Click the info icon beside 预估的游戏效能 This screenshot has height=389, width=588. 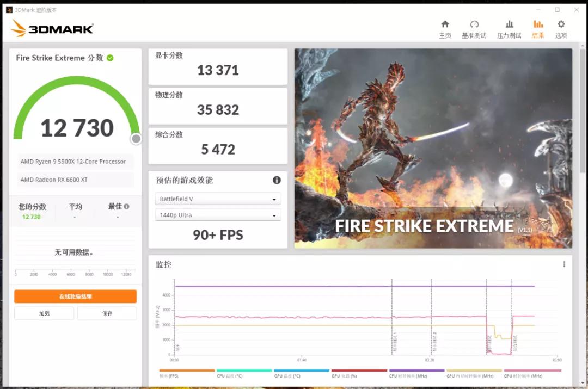[277, 180]
